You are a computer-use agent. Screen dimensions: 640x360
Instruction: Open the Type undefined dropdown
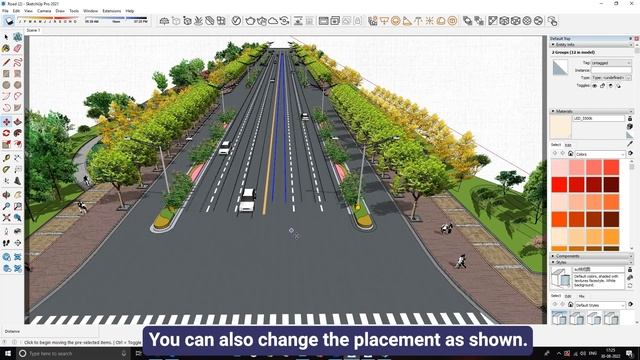[611, 78]
